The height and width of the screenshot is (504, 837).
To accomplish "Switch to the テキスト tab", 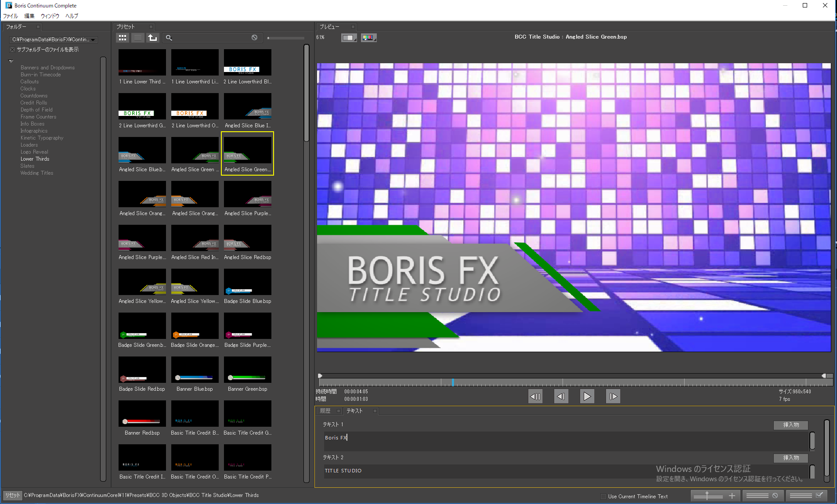I will (x=355, y=411).
